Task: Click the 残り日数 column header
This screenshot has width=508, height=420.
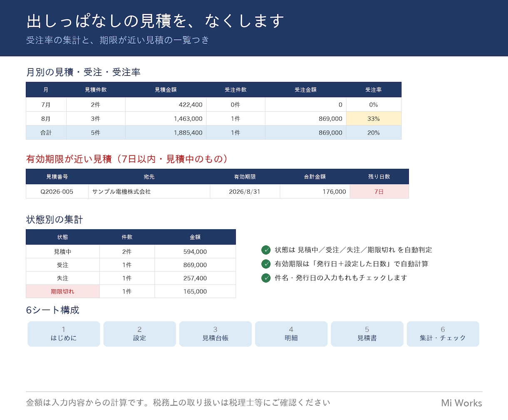Action: (x=379, y=177)
